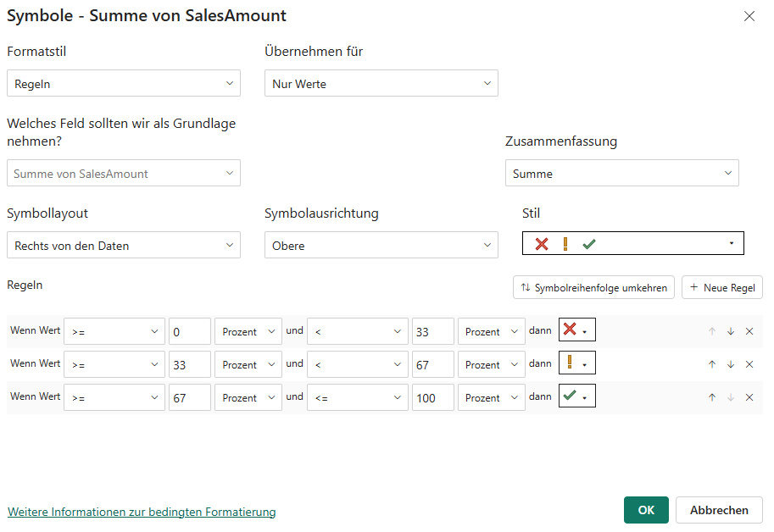Select the green checkmark icon in the Stil preview

(590, 243)
